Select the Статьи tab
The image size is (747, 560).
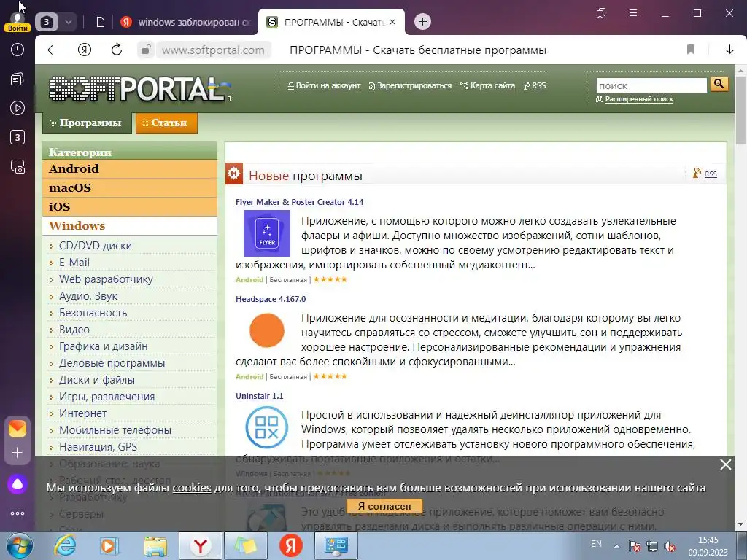[166, 122]
